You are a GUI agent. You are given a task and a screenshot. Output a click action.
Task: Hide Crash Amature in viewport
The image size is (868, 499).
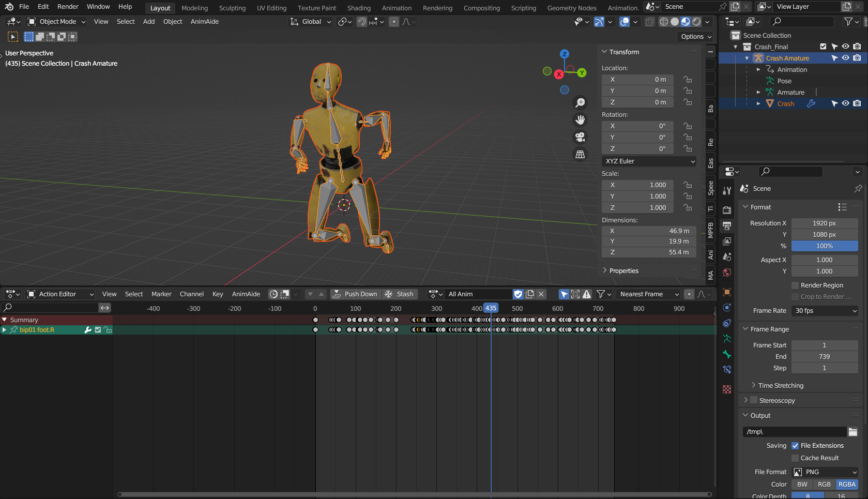tap(845, 58)
